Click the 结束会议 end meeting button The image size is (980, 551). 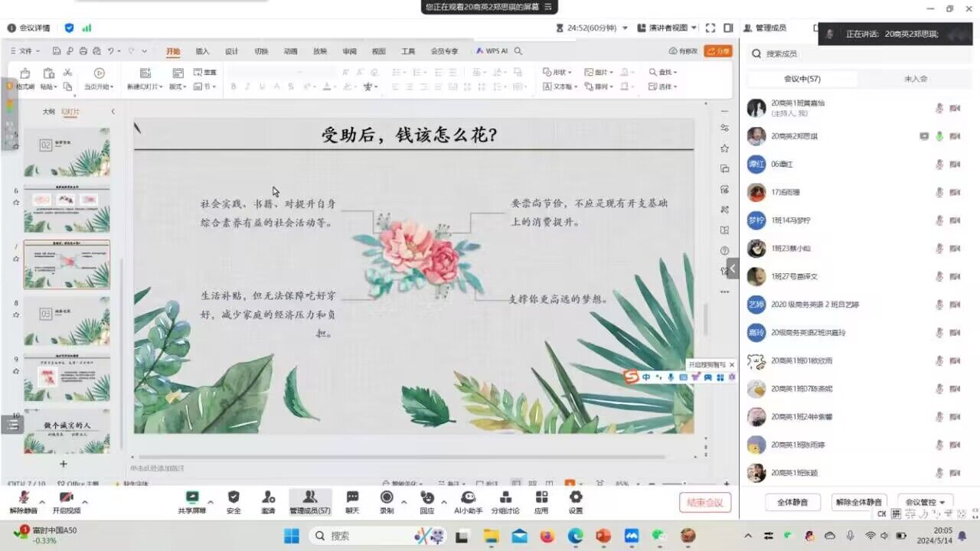(x=704, y=502)
